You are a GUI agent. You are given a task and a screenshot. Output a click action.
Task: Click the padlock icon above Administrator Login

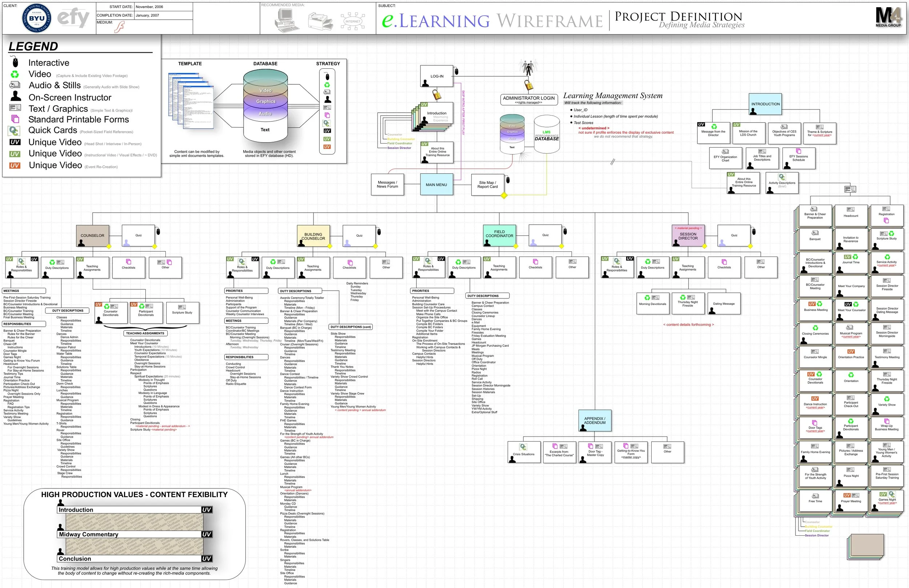529,85
